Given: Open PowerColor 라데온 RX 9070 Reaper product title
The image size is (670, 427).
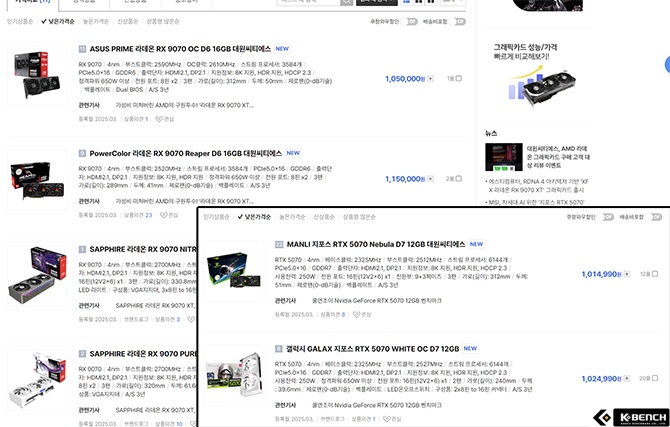Looking at the screenshot, I should click(185, 153).
